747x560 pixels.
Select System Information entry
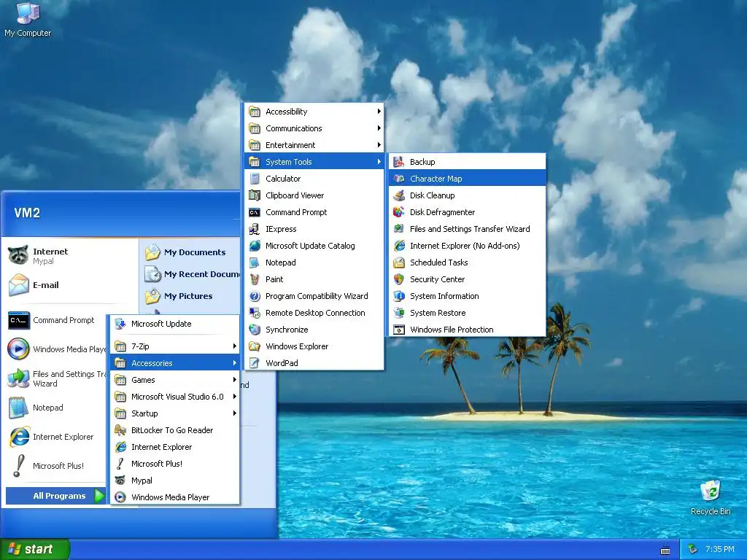tap(468, 296)
